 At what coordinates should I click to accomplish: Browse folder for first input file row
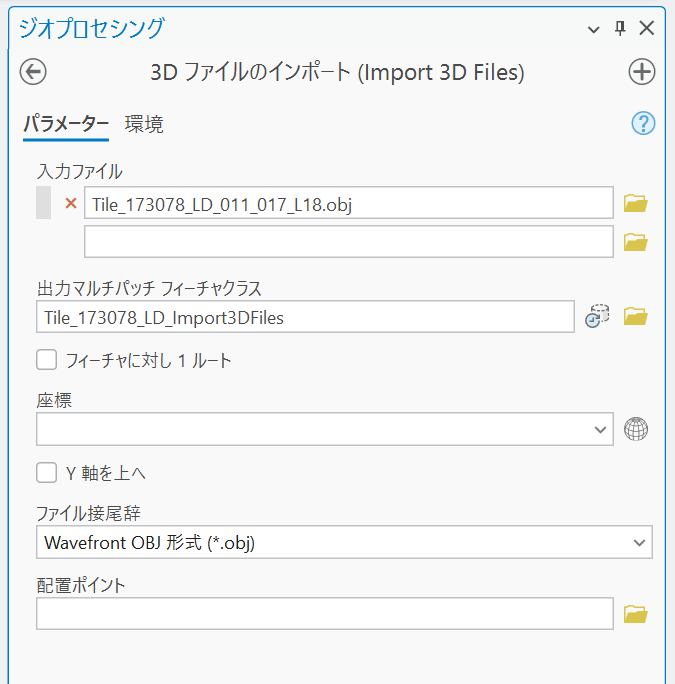coord(635,204)
